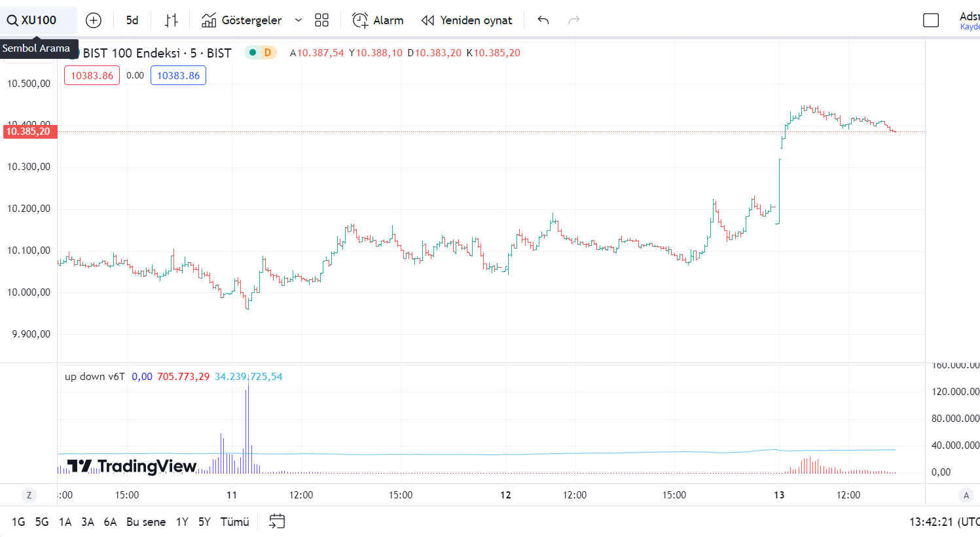Toggle the Z timezone button

[x=29, y=495]
